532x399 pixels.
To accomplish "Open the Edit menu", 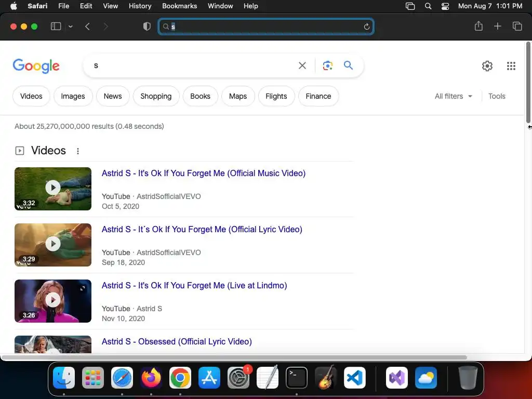I will tap(86, 6).
